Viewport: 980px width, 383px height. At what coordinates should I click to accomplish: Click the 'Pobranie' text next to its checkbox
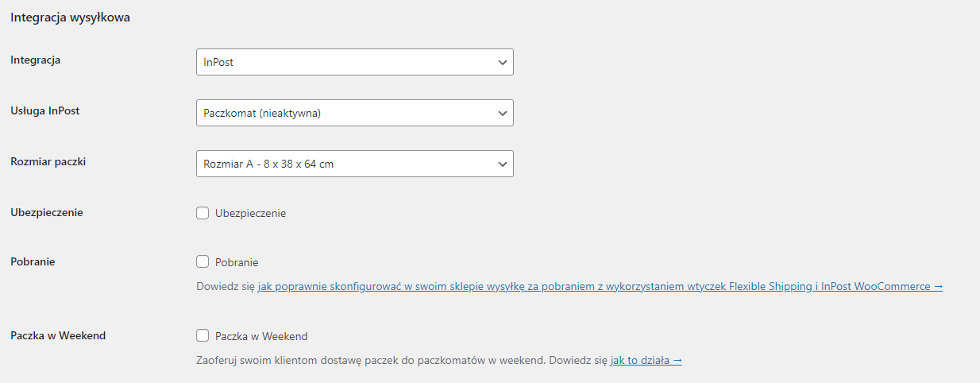click(237, 262)
